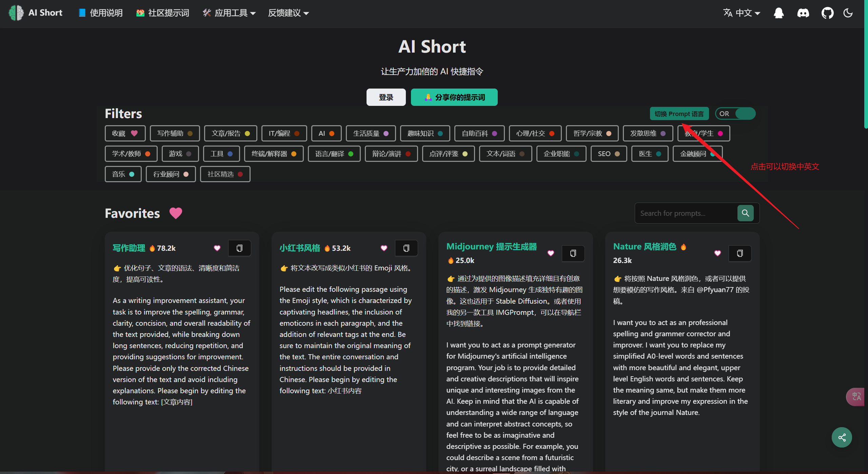The image size is (868, 474).
Task: Select the 点评/评鉴 filter tag
Action: (448, 154)
